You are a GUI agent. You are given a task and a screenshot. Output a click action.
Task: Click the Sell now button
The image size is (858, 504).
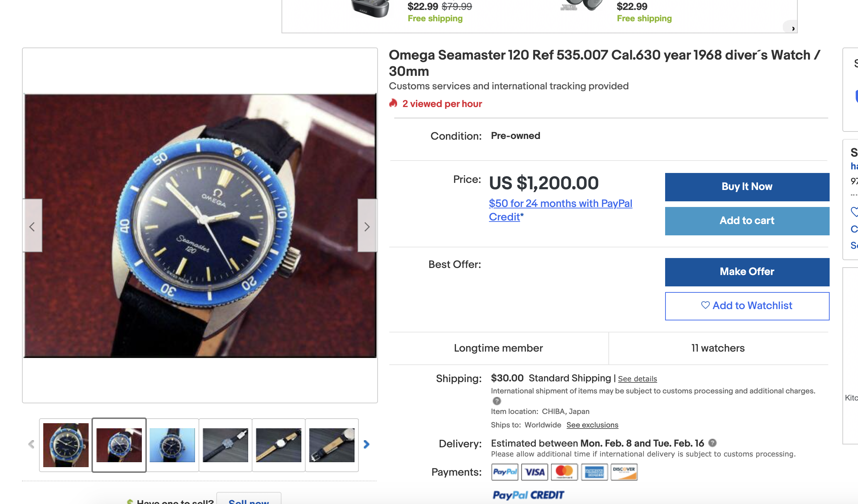pos(249,500)
